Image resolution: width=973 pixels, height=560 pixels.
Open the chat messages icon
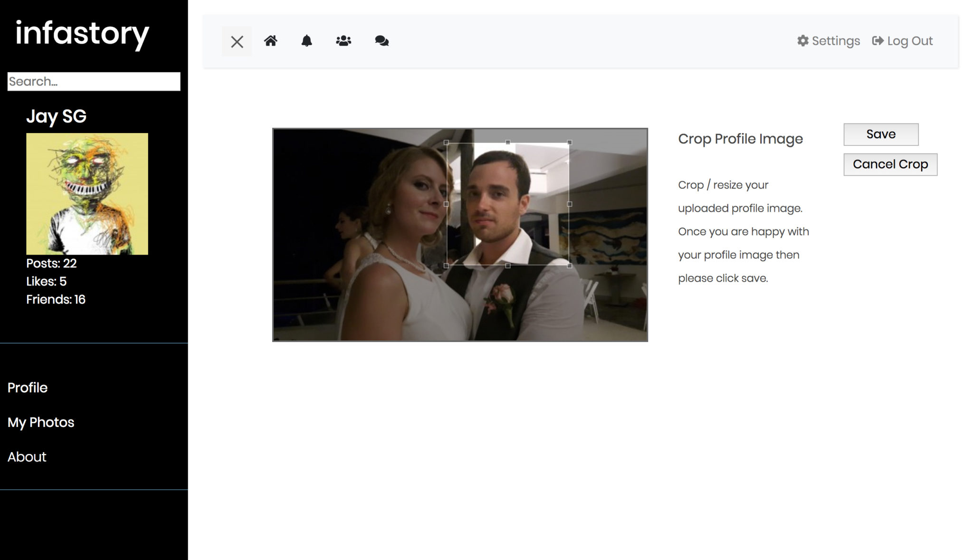click(382, 41)
